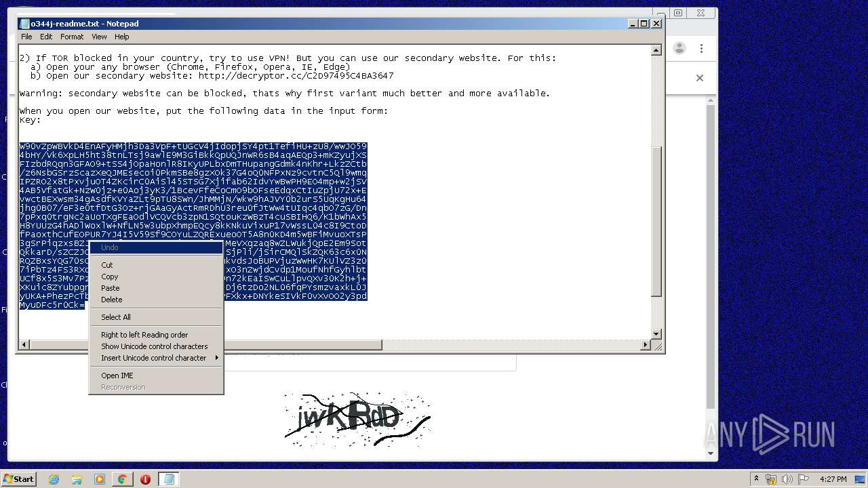This screenshot has width=868, height=488.
Task: Click Notepad vertical scrollbar down arrow
Action: 656,334
